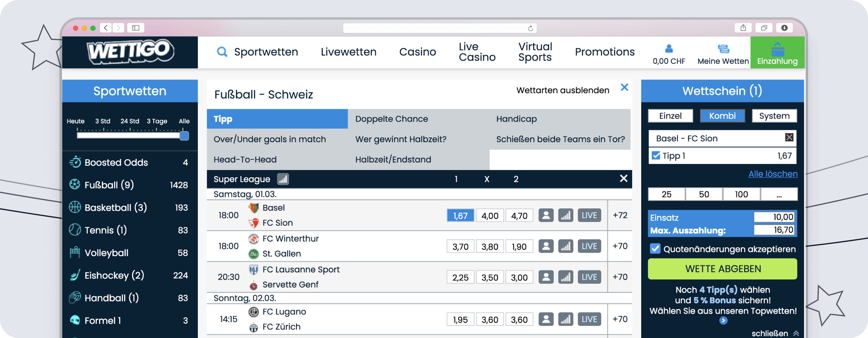868x338 pixels.
Task: Switch bet slip to System
Action: [x=774, y=116]
